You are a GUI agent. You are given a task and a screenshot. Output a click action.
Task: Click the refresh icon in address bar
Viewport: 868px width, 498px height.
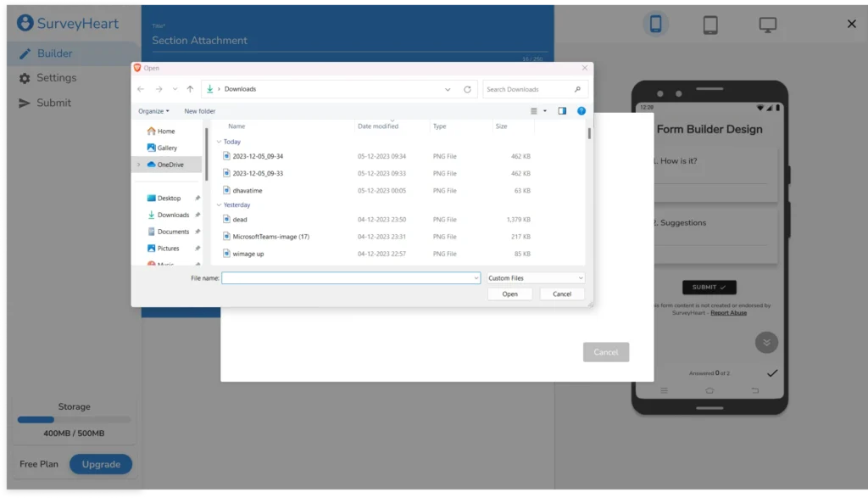point(467,89)
